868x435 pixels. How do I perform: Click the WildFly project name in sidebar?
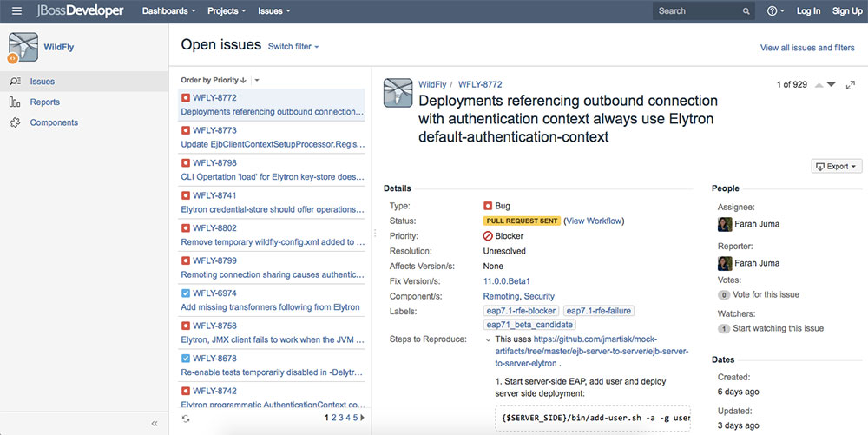pyautogui.click(x=59, y=47)
